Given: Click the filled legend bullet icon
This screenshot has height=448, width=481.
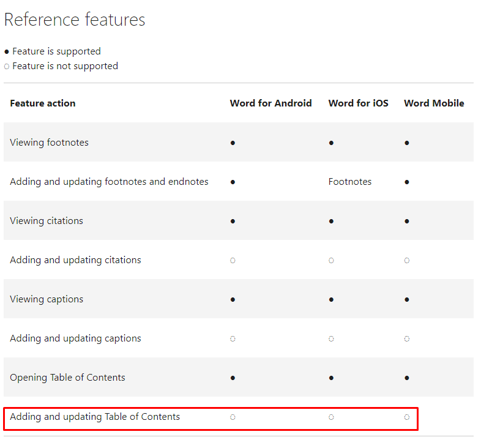Looking at the screenshot, I should click(x=7, y=51).
